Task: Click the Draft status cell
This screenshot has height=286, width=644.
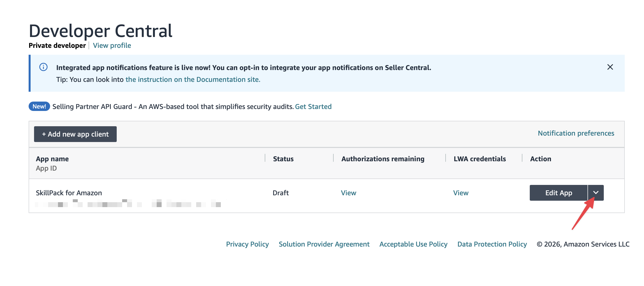Action: pos(281,193)
